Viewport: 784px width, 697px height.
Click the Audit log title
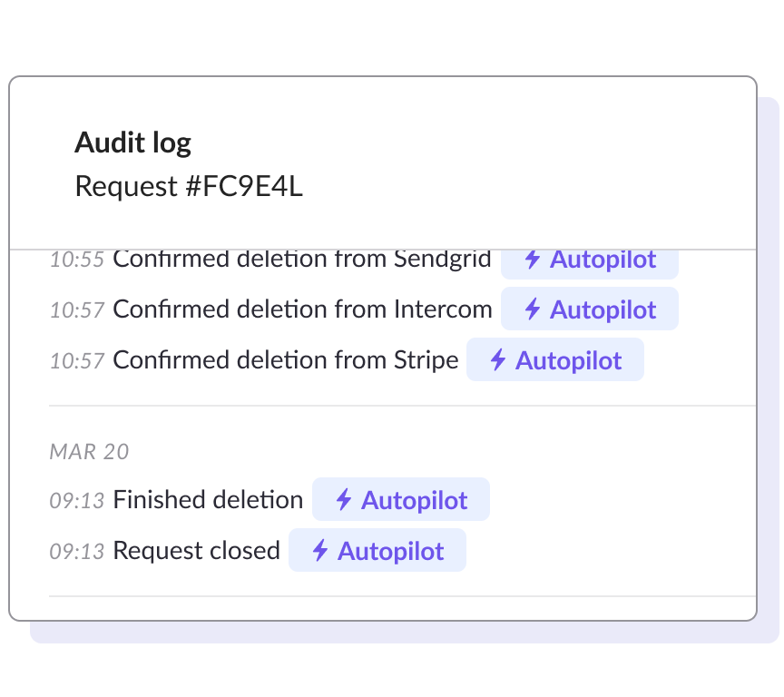point(132,142)
